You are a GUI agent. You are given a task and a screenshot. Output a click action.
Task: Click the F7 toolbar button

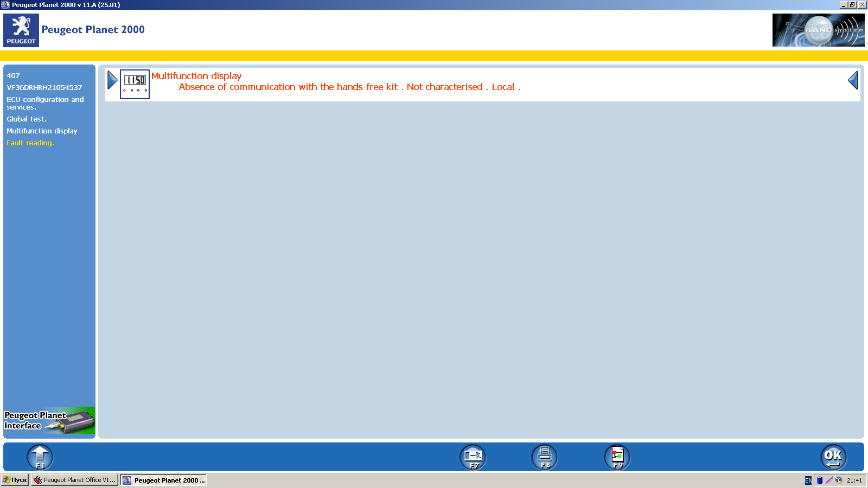(473, 457)
